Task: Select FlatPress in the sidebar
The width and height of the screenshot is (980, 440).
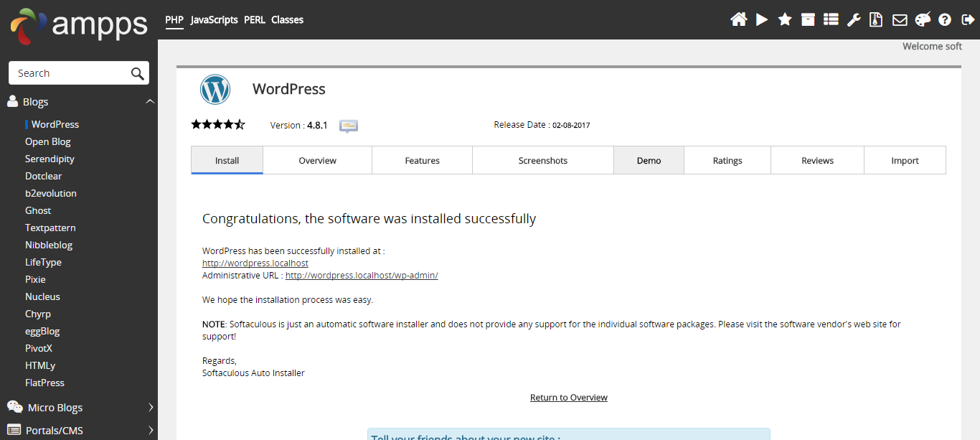Action: (45, 383)
